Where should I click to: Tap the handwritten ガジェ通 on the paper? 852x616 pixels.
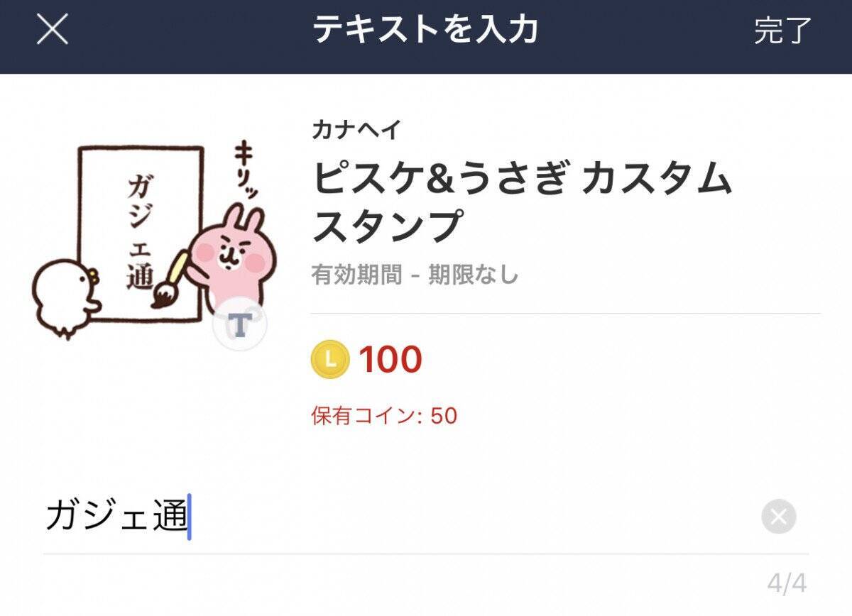[139, 231]
